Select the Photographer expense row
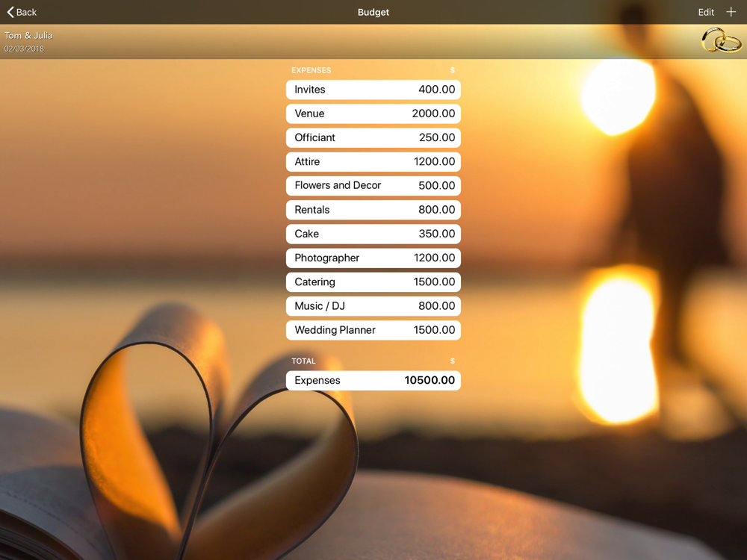The image size is (747, 560). (x=373, y=258)
